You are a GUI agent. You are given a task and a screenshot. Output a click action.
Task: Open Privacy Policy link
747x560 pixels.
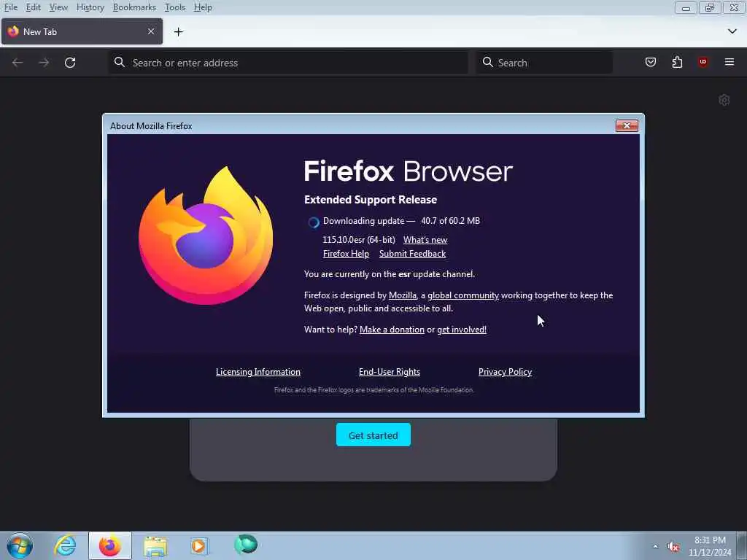click(x=505, y=372)
